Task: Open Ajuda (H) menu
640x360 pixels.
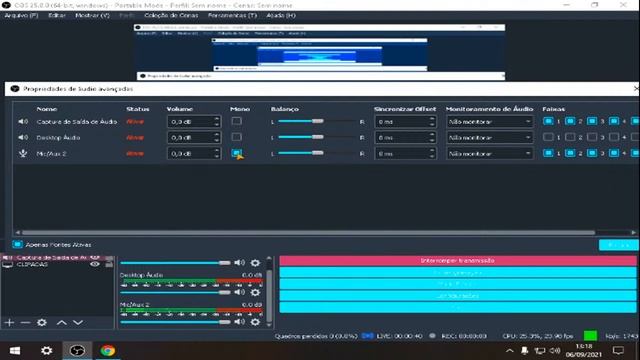Action: point(281,15)
